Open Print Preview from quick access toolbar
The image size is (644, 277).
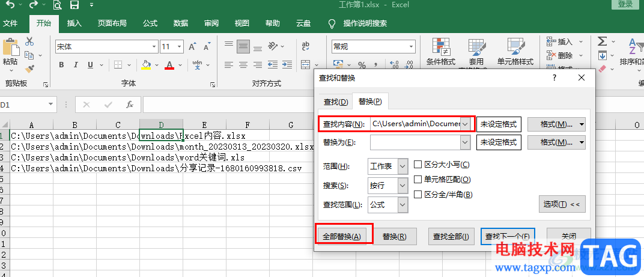[x=58, y=5]
